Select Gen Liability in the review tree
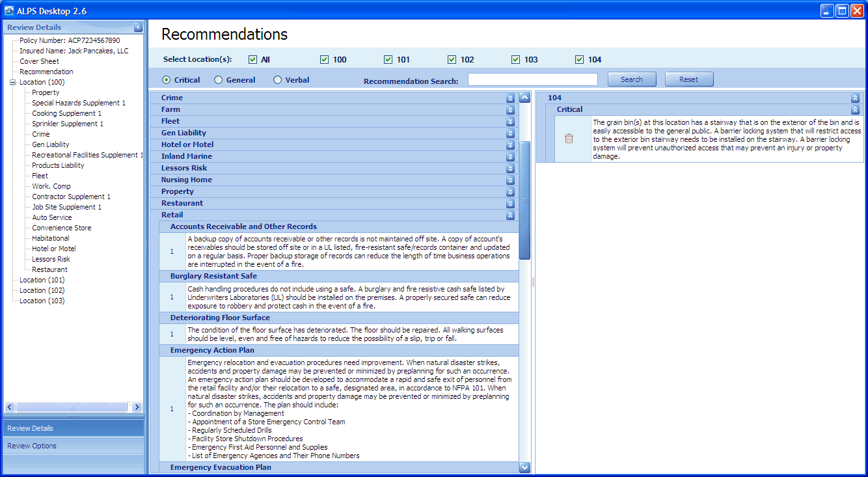This screenshot has height=477, width=868. (x=51, y=144)
